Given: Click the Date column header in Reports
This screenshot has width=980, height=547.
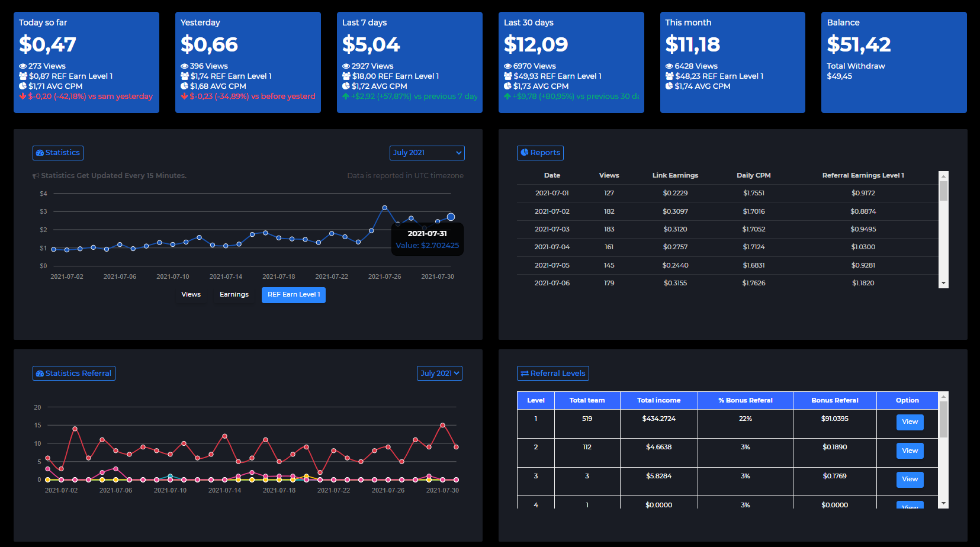Looking at the screenshot, I should point(552,175).
